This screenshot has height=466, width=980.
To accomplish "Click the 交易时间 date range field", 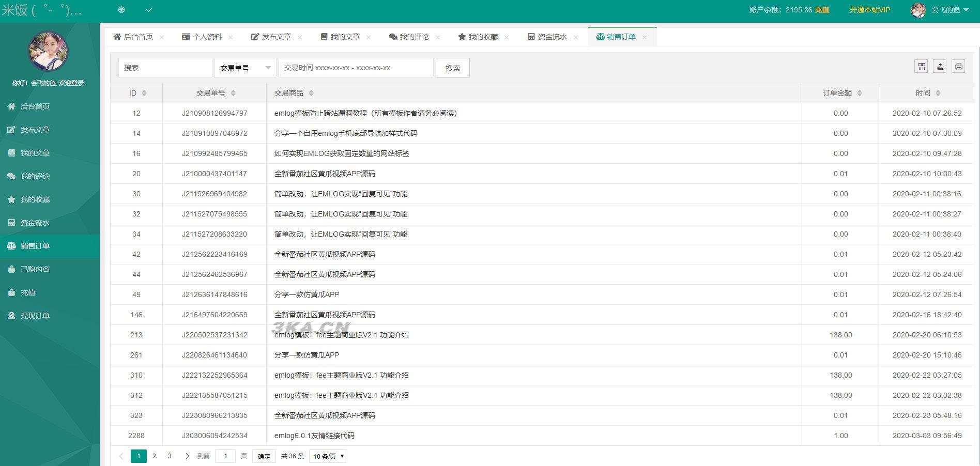I will click(x=356, y=68).
